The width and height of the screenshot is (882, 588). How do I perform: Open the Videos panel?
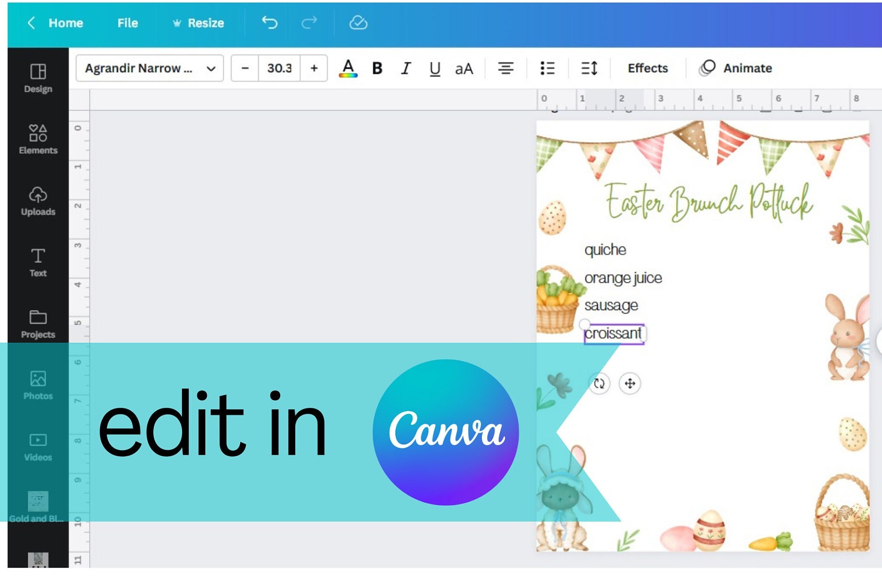37,442
